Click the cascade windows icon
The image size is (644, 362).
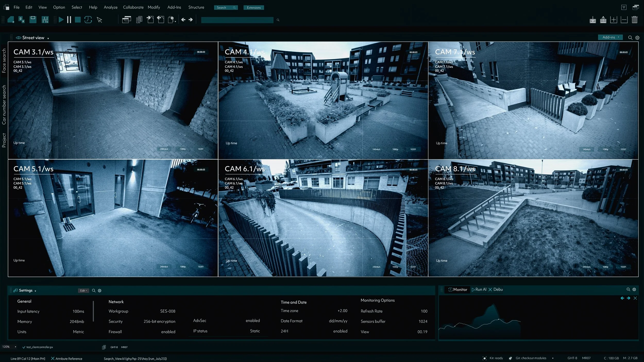[126, 20]
